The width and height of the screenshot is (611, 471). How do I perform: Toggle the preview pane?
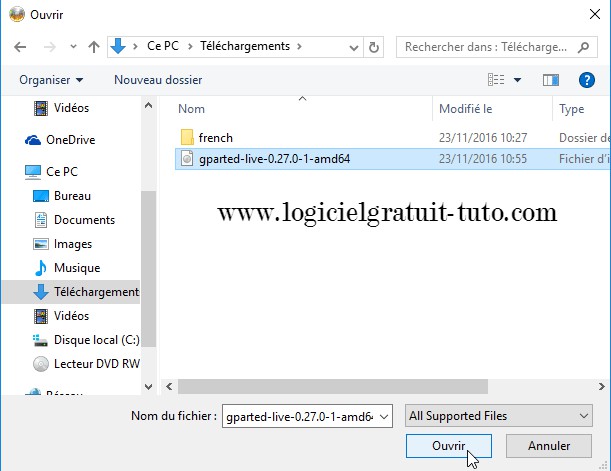pos(551,80)
